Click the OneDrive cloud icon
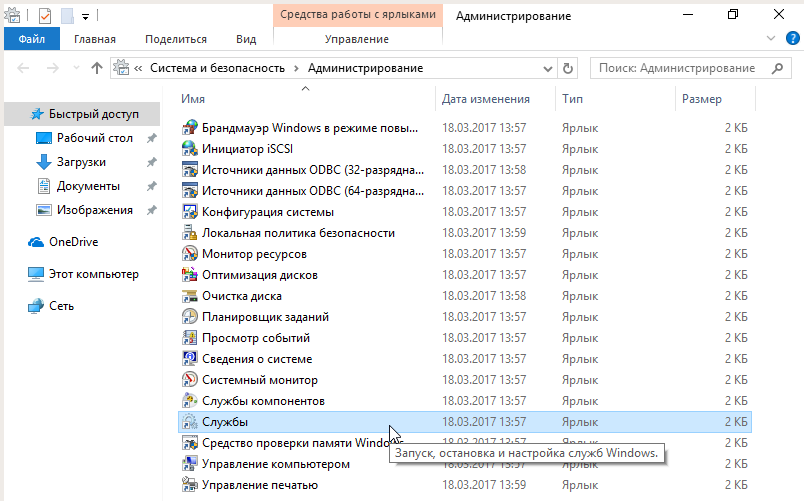Viewport: 804px width, 501px height. click(x=36, y=242)
